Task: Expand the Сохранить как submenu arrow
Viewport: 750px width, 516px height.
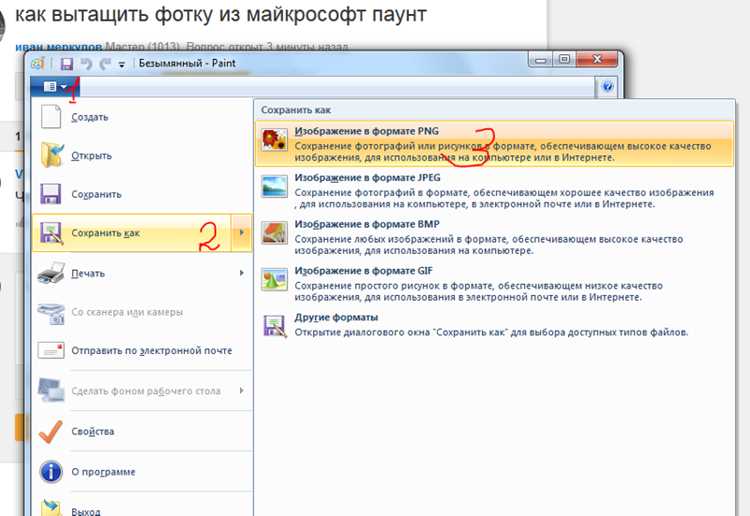Action: pyautogui.click(x=242, y=233)
